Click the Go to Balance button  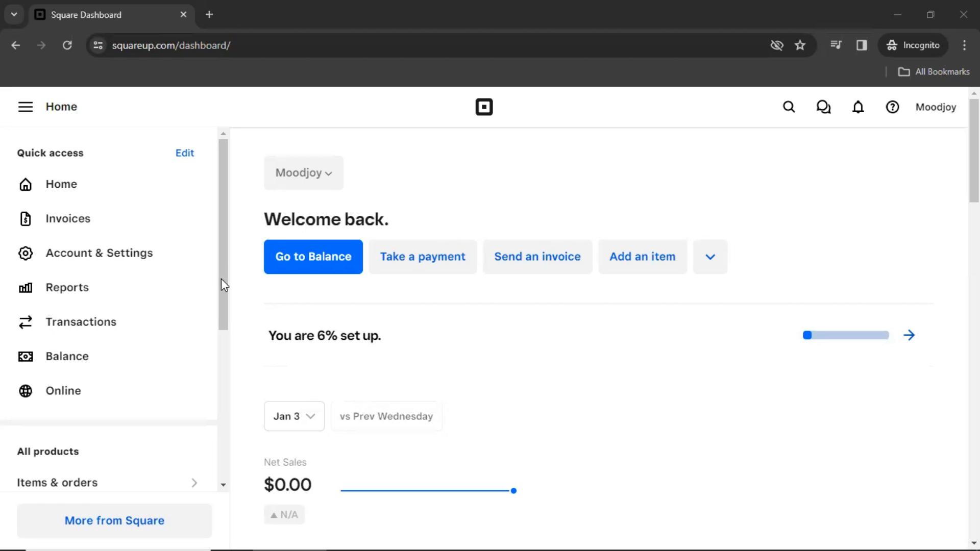tap(313, 256)
